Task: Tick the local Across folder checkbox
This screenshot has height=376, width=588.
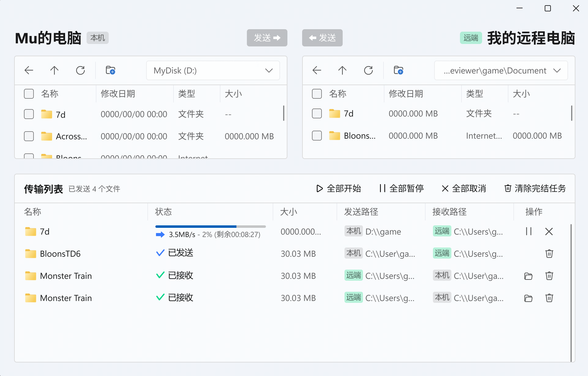Action: (29, 136)
